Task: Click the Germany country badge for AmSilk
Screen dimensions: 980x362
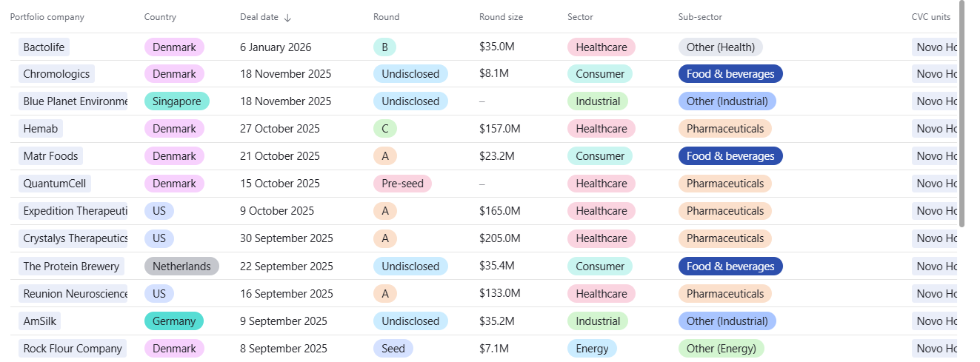Action: [x=174, y=321]
